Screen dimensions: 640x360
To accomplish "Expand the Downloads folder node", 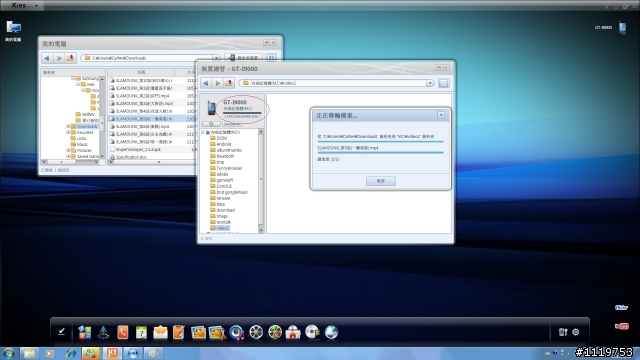I will coord(68,127).
